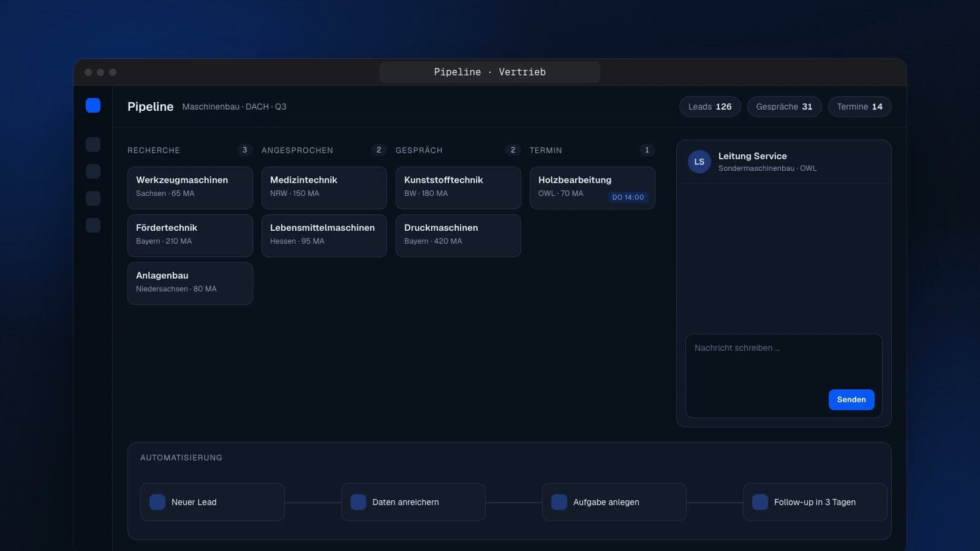Click the icon beside Aufgabe anlegen

(559, 502)
